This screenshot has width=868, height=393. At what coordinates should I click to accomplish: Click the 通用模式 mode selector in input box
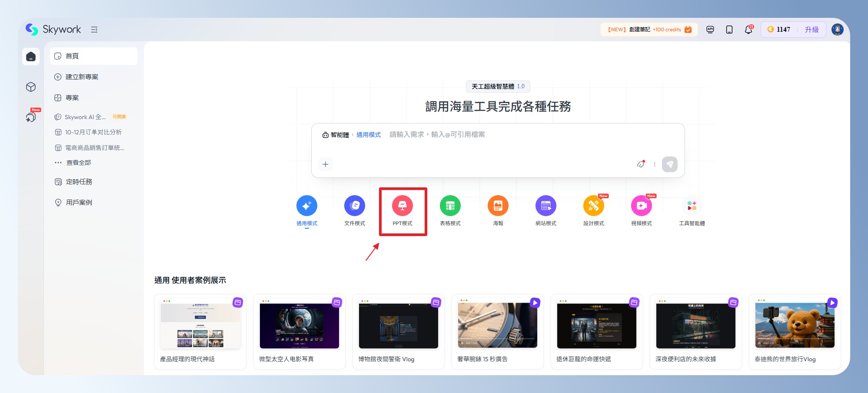368,135
